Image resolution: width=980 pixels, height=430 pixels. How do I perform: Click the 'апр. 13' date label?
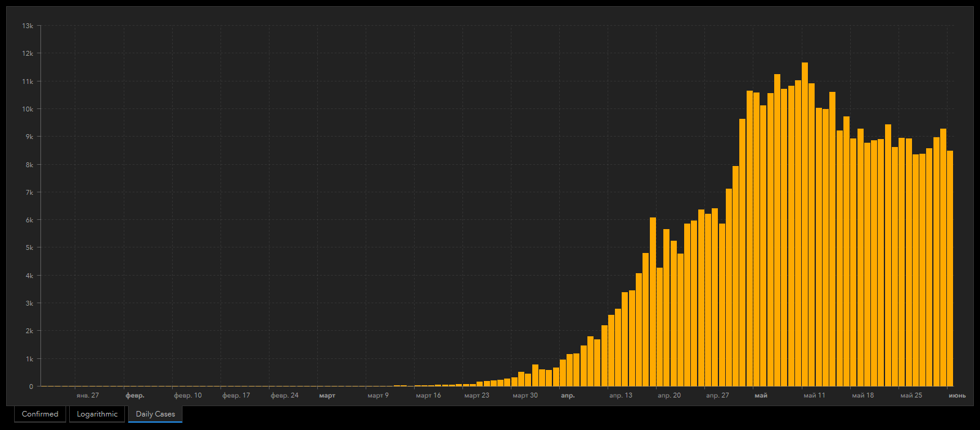point(620,395)
